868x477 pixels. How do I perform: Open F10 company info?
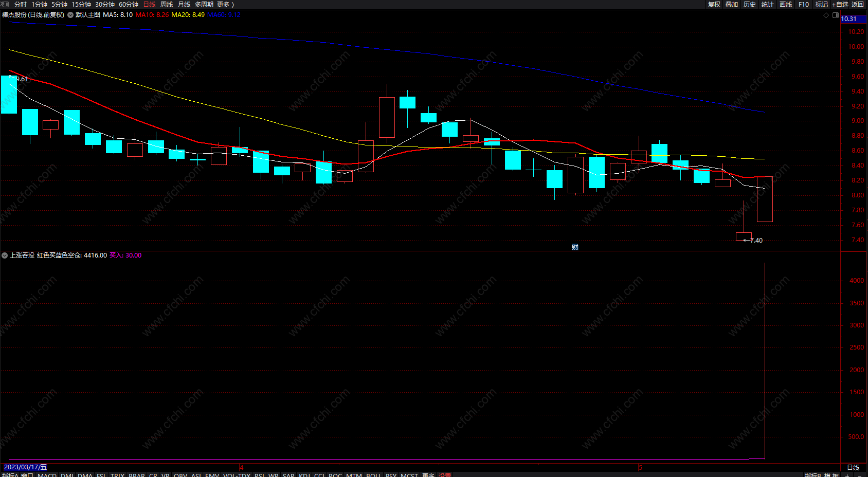coord(804,4)
